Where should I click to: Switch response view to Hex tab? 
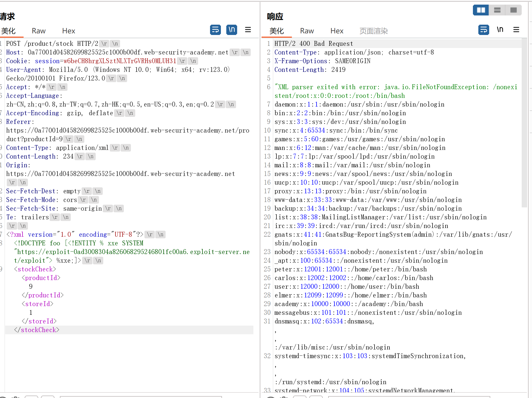[337, 31]
